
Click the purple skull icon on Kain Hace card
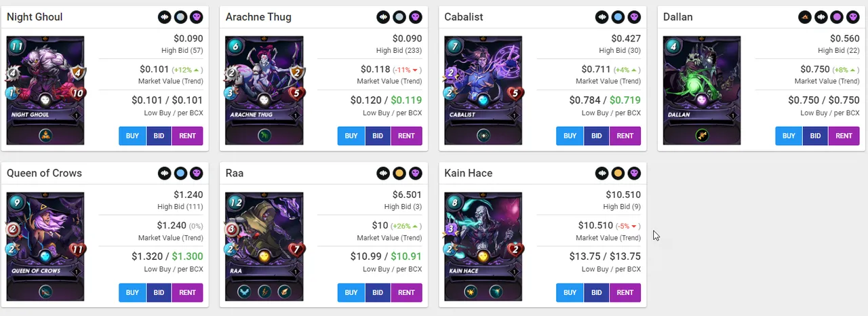(x=634, y=174)
